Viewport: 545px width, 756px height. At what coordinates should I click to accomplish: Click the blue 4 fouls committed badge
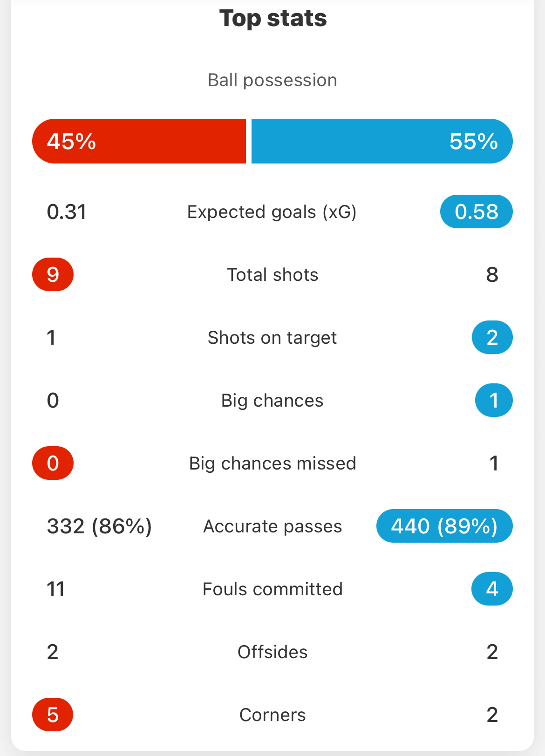tap(492, 589)
